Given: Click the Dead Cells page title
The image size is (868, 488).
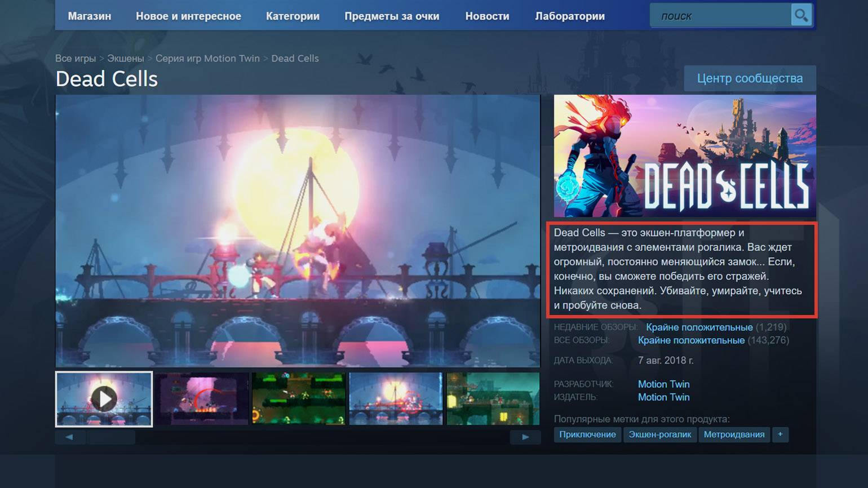Looking at the screenshot, I should (107, 79).
